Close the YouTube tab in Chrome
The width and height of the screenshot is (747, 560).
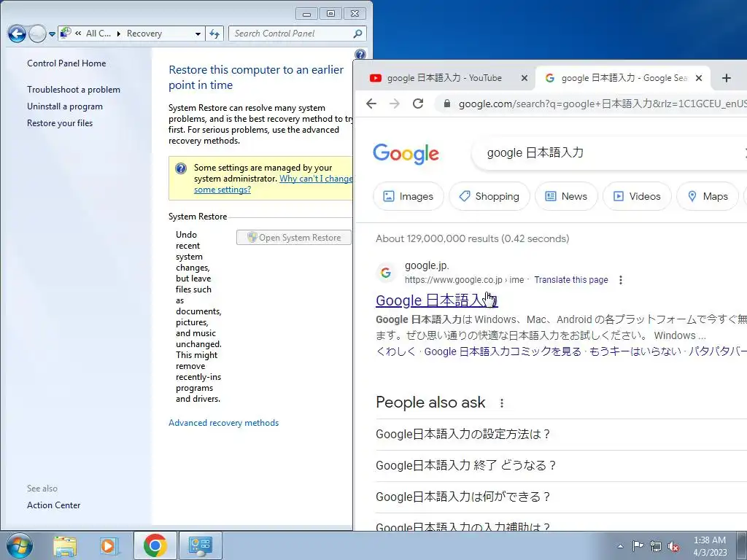point(524,78)
